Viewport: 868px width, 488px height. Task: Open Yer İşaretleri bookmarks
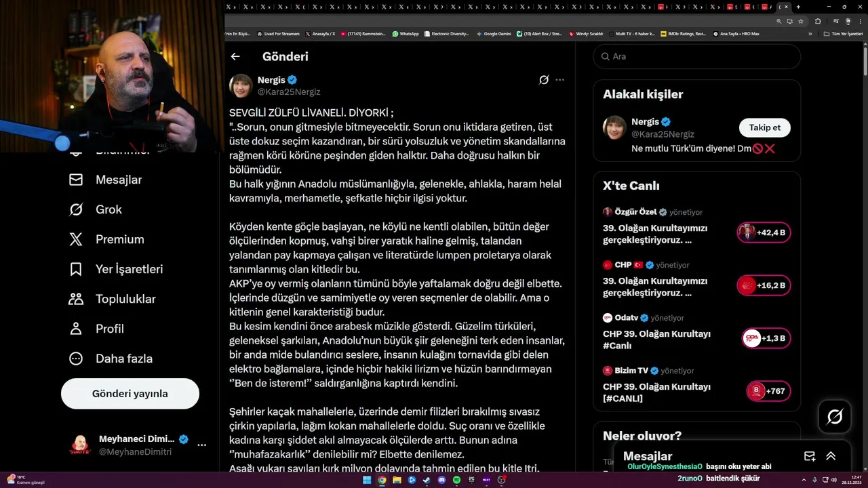(116, 269)
